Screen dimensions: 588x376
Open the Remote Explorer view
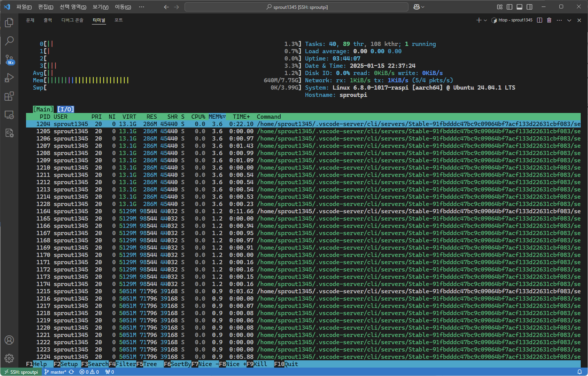(9, 114)
